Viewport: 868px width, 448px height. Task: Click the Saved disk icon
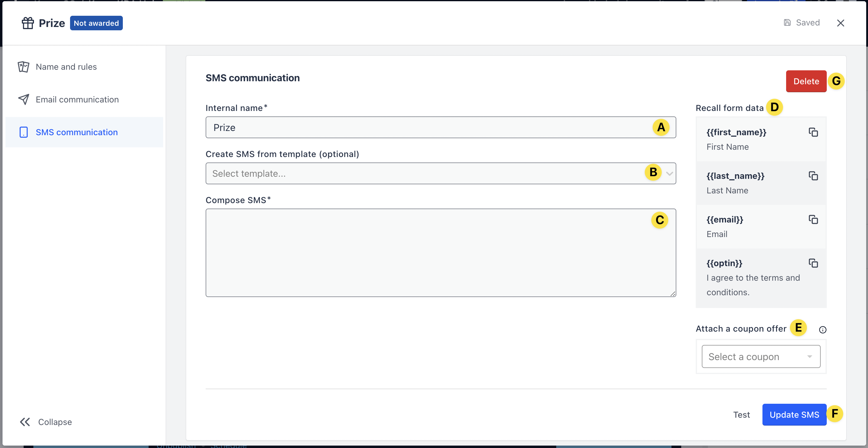pos(787,22)
